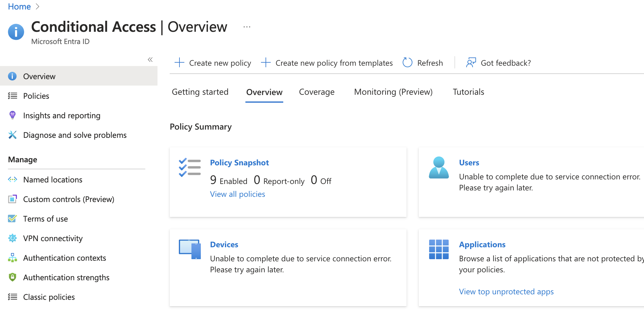Click the Devices monitor and phone icon

pyautogui.click(x=190, y=249)
